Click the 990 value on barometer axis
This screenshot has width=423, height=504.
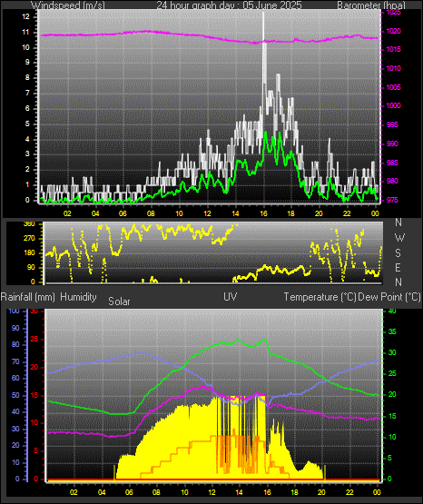[392, 143]
